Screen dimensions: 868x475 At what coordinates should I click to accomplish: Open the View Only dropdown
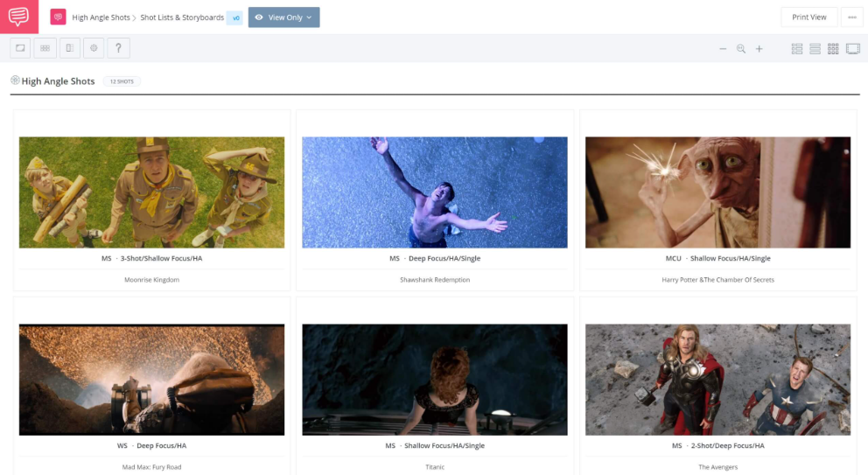(x=284, y=17)
